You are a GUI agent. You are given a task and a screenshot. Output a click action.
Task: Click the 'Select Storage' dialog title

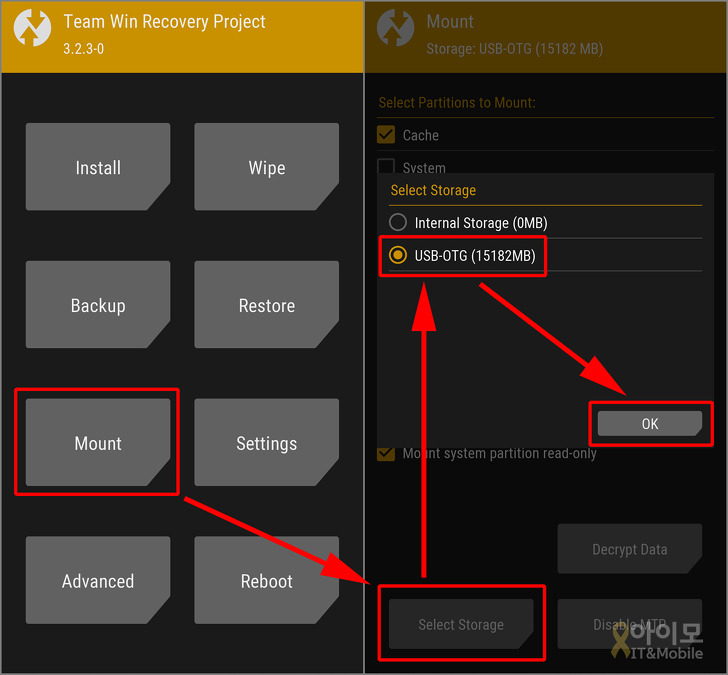433,190
